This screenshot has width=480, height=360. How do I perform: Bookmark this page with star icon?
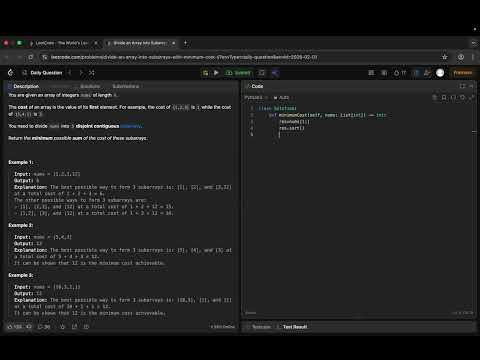(x=444, y=57)
